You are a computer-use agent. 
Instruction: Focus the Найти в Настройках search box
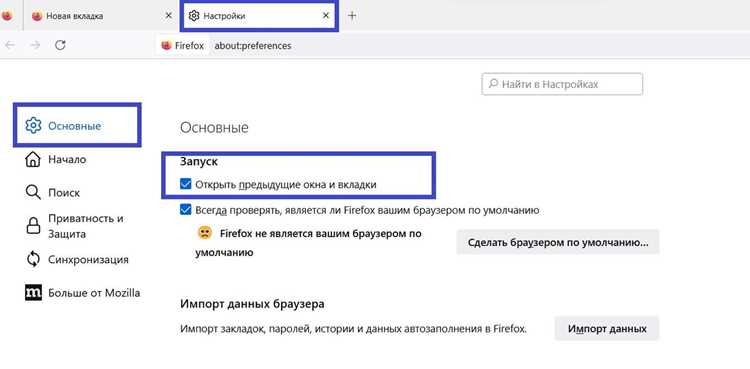pyautogui.click(x=562, y=84)
